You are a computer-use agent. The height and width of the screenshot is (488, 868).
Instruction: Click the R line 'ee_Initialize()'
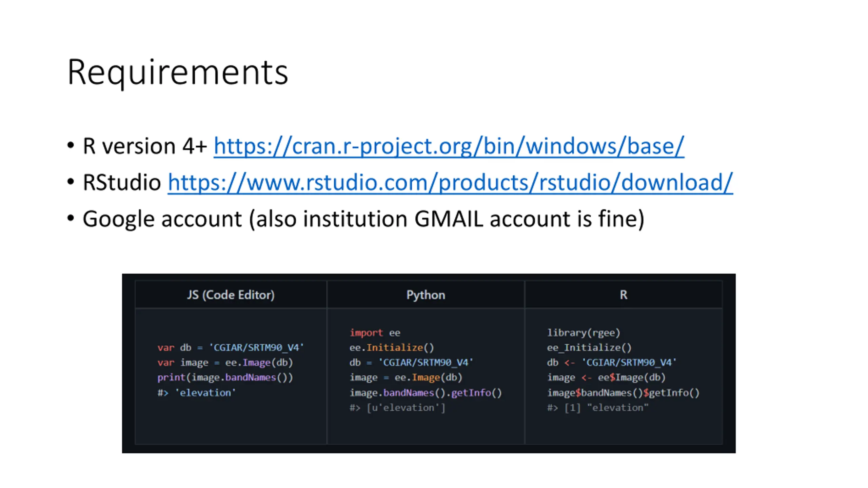coord(589,347)
